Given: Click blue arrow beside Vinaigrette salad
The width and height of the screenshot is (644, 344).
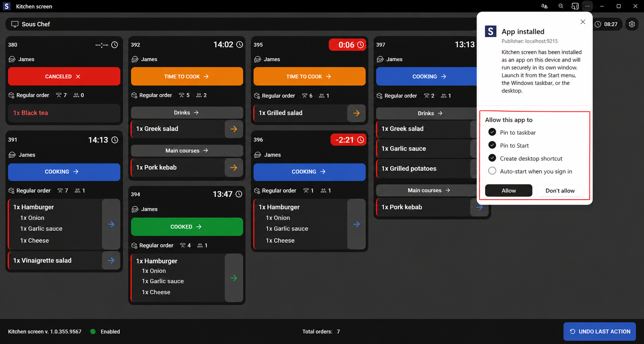Looking at the screenshot, I should (x=111, y=260).
